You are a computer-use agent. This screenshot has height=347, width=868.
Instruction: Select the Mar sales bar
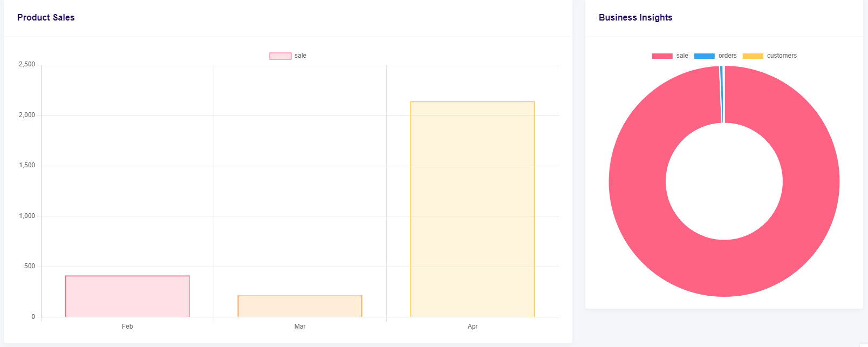[x=300, y=306]
